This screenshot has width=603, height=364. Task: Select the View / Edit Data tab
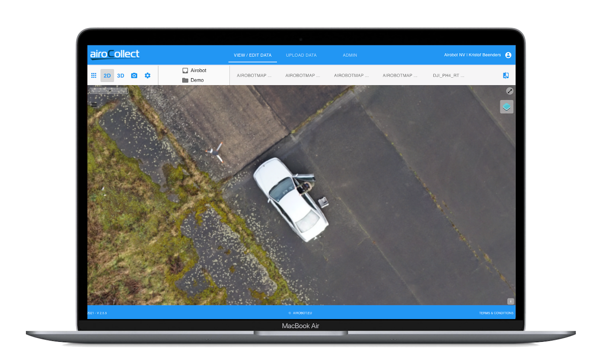pyautogui.click(x=253, y=55)
